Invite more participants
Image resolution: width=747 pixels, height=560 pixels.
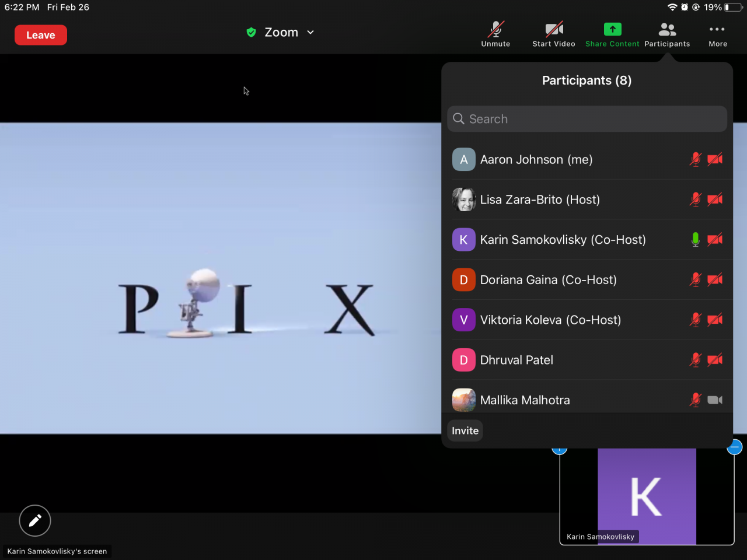tap(465, 430)
